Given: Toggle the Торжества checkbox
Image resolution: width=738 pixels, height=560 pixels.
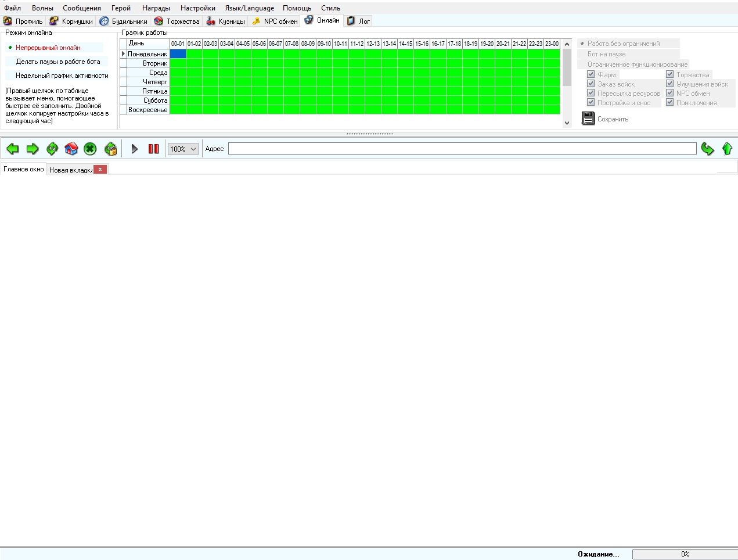Looking at the screenshot, I should (x=669, y=74).
